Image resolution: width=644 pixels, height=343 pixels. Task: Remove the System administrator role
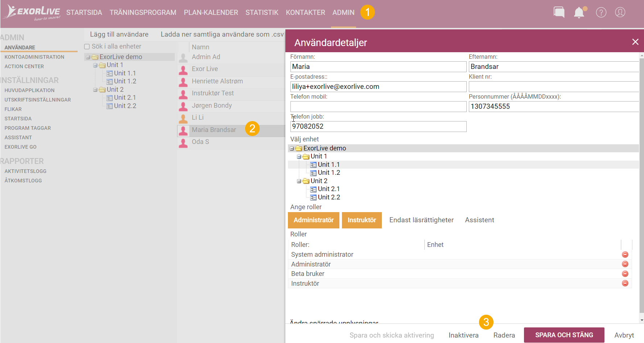click(x=625, y=255)
